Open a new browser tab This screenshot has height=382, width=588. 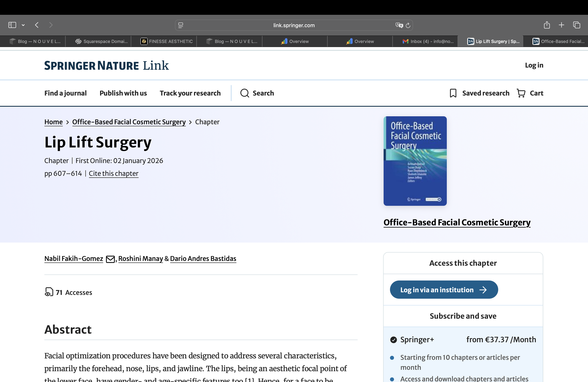coord(561,25)
